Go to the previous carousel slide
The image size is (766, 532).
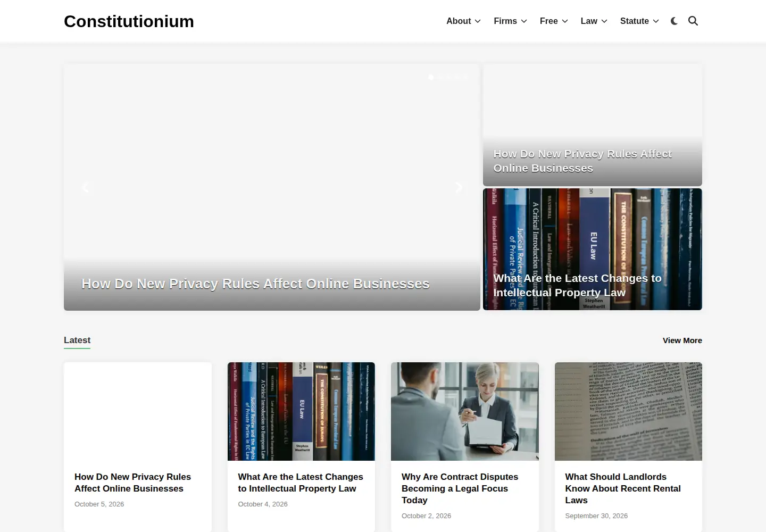point(85,187)
